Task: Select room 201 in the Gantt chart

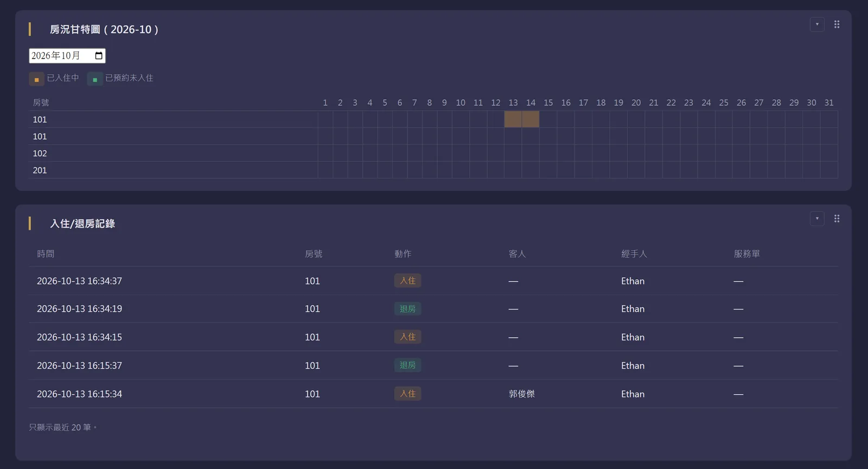Action: (x=40, y=170)
